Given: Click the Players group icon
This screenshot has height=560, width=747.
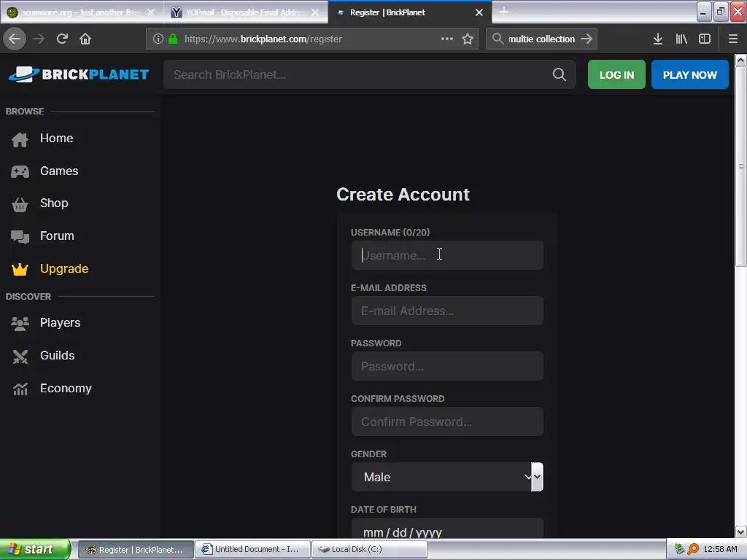Looking at the screenshot, I should [20, 323].
